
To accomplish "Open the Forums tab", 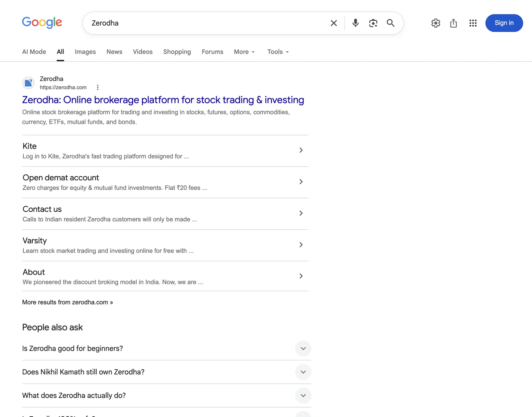I will pos(212,52).
